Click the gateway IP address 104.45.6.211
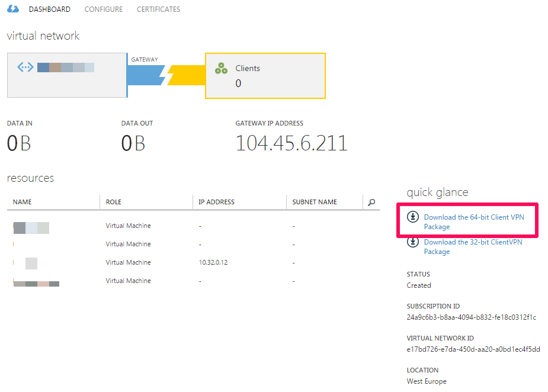 coord(291,143)
